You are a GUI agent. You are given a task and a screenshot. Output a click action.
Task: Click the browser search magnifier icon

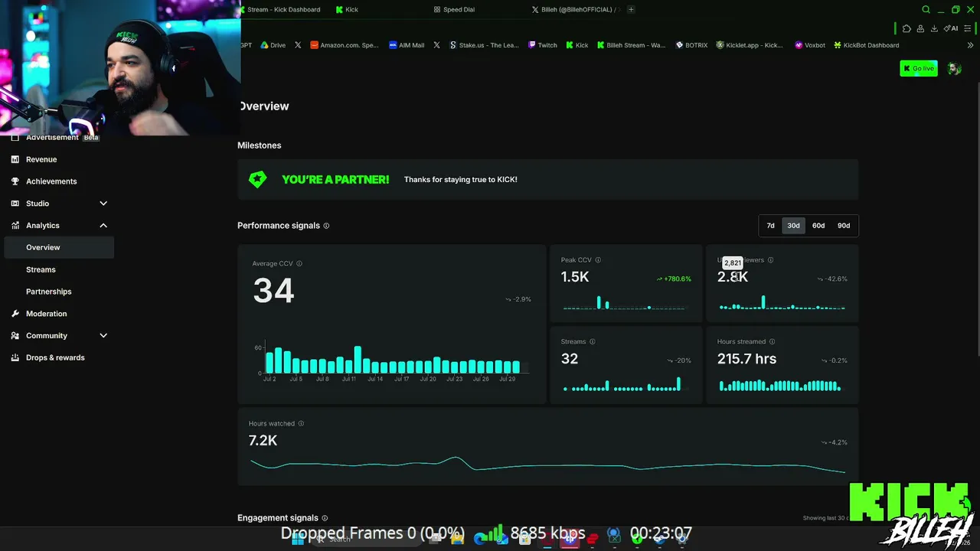coord(926,10)
